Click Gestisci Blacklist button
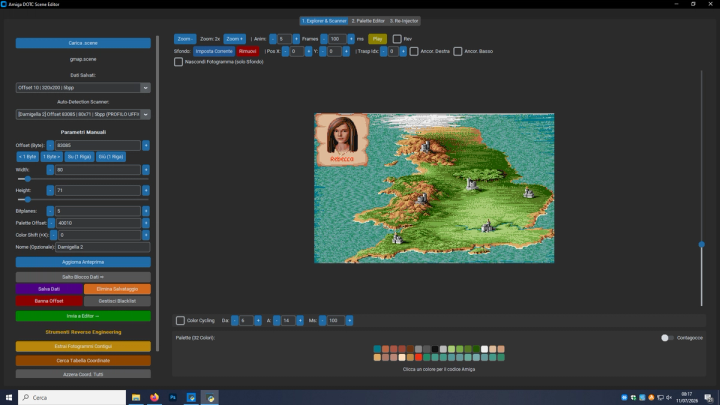720x405 pixels. tap(117, 301)
